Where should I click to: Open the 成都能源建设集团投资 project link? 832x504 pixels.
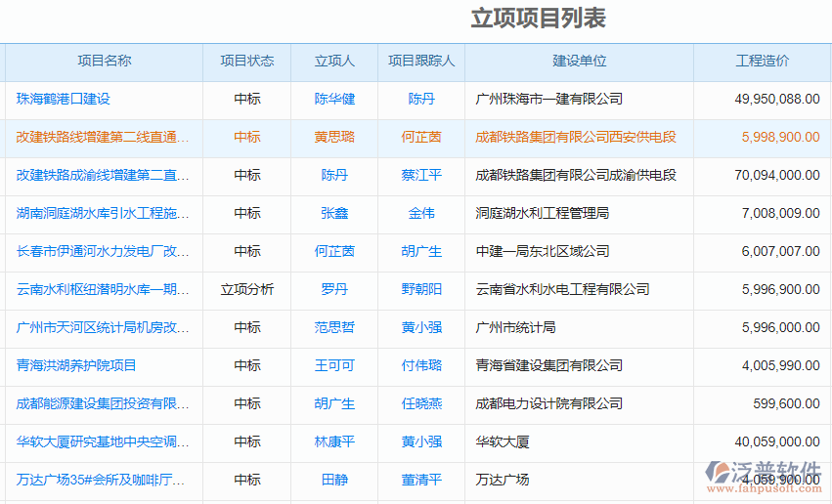103,403
